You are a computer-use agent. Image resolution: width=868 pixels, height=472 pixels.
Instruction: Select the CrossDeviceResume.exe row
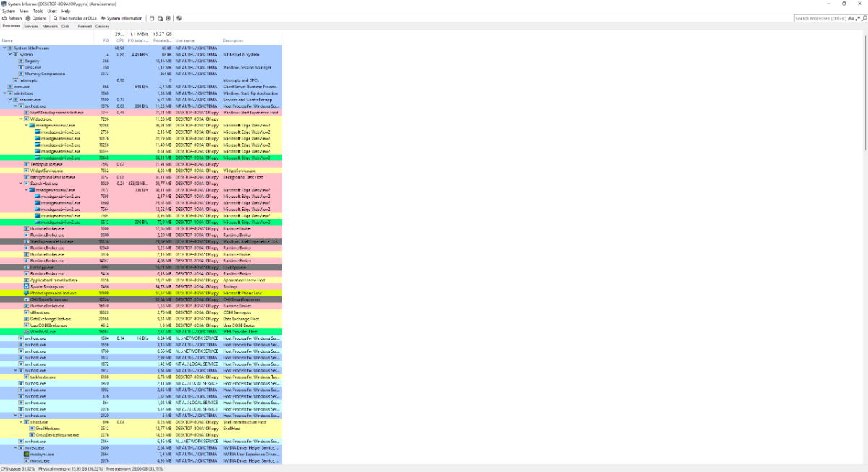pyautogui.click(x=141, y=435)
